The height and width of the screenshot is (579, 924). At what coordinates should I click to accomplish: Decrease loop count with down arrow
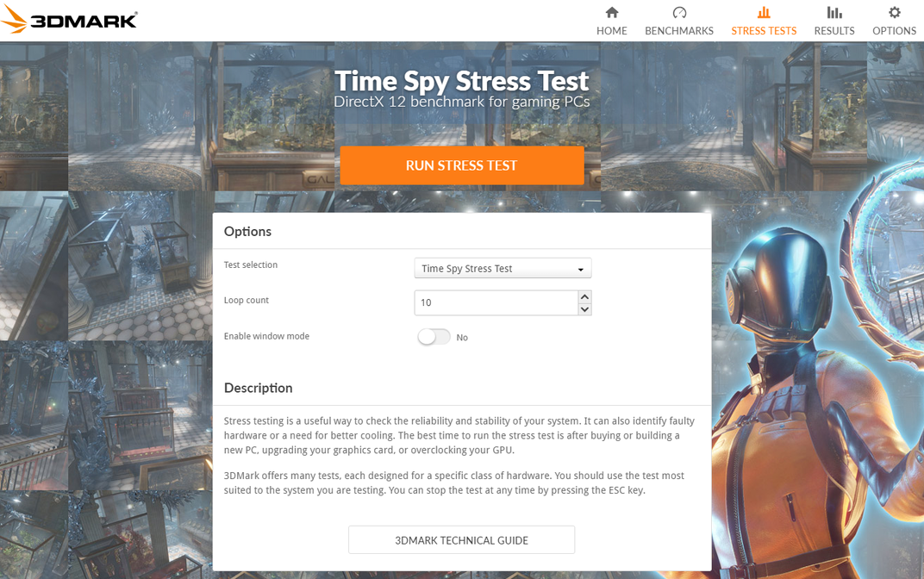pyautogui.click(x=584, y=309)
